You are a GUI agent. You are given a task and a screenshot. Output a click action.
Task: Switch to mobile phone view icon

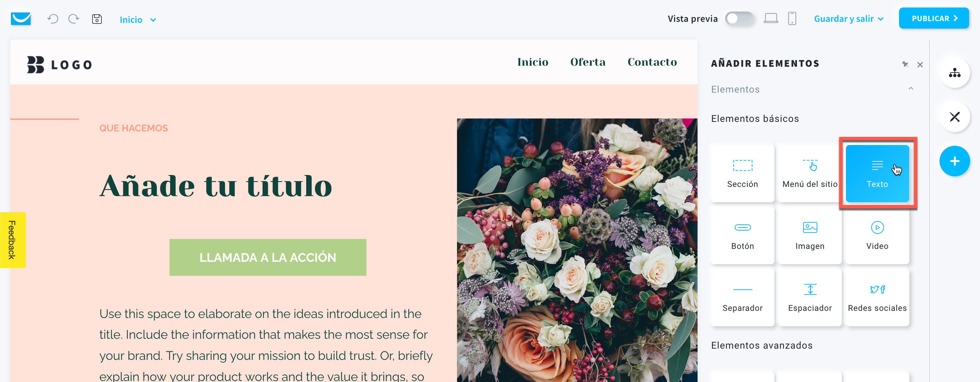pyautogui.click(x=792, y=18)
